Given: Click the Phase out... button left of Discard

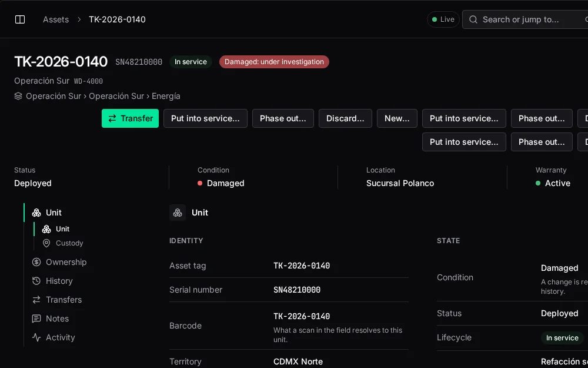Looking at the screenshot, I should 283,118.
